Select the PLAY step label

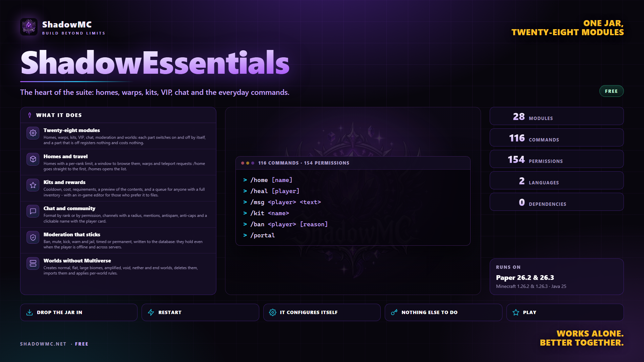coord(530,312)
